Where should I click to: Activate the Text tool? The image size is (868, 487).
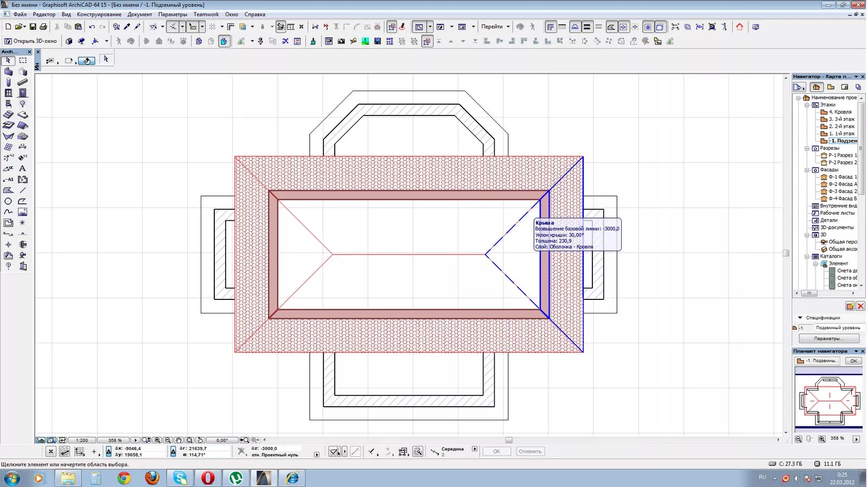coord(23,169)
